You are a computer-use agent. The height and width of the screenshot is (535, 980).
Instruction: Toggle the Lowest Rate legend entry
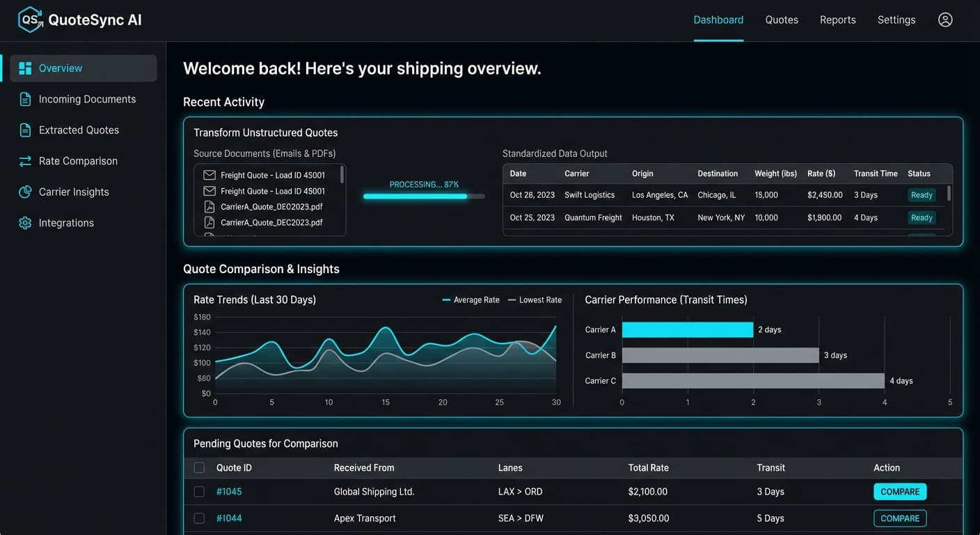coord(535,300)
